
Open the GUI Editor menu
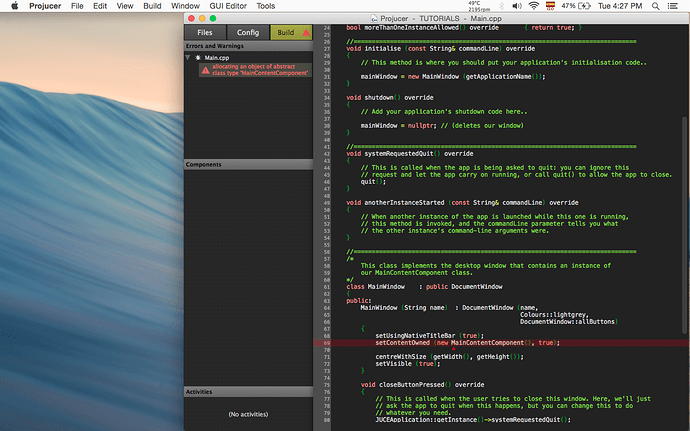[x=224, y=6]
